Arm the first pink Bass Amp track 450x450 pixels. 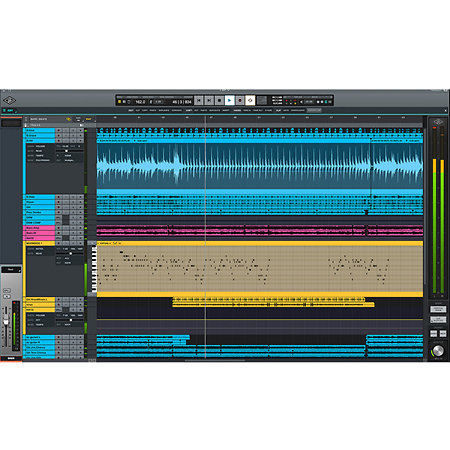click(x=59, y=228)
